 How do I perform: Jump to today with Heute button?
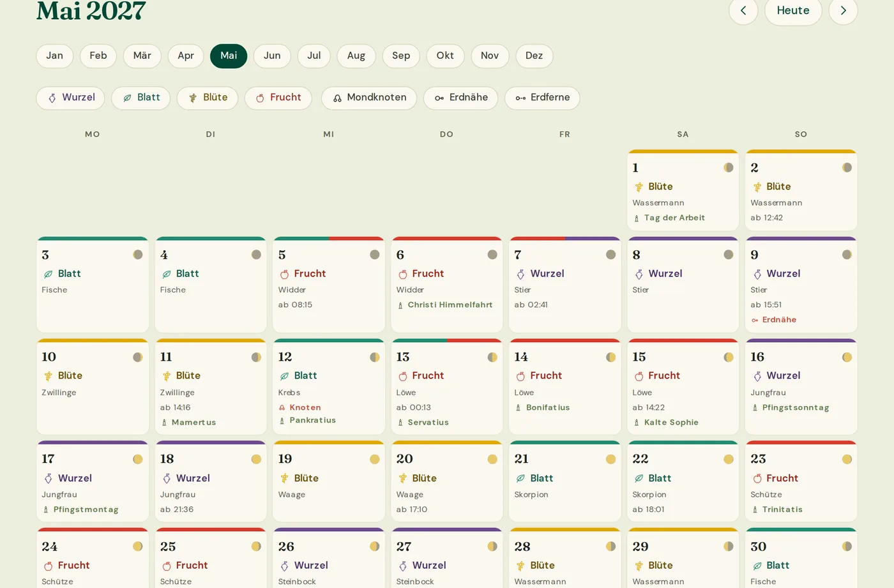[x=793, y=10]
